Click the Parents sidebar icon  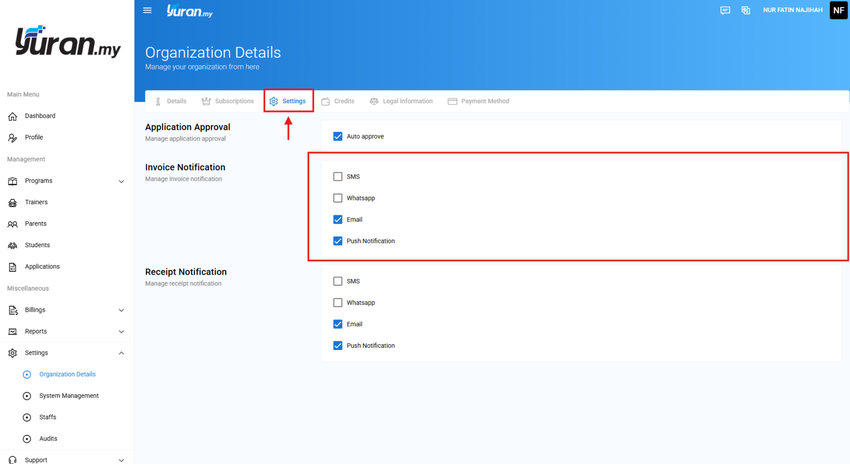[12, 224]
